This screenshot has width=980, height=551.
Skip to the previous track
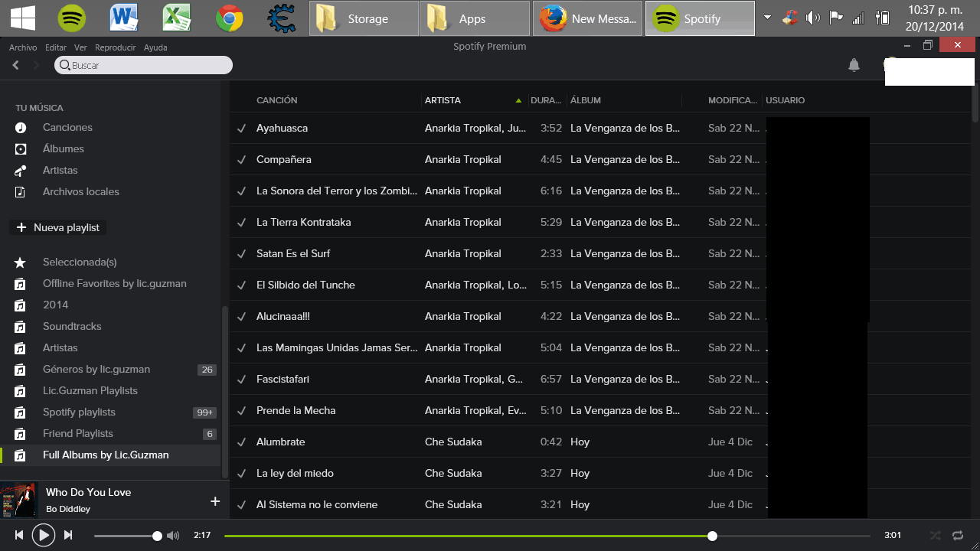pyautogui.click(x=19, y=536)
